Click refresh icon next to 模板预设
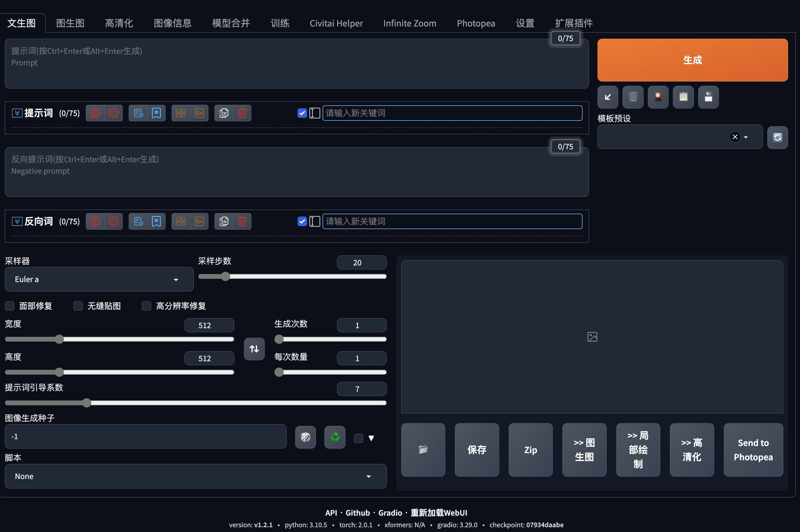 click(x=777, y=137)
